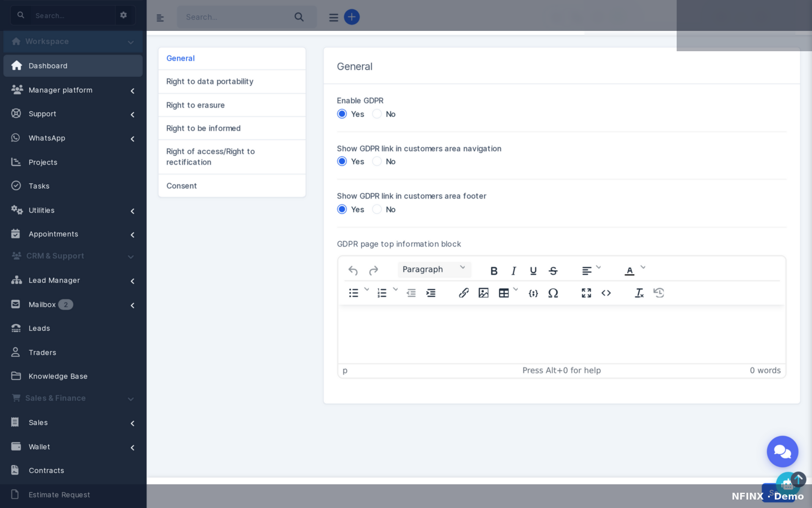Toggle sidebar with the hamburger icon

160,18
